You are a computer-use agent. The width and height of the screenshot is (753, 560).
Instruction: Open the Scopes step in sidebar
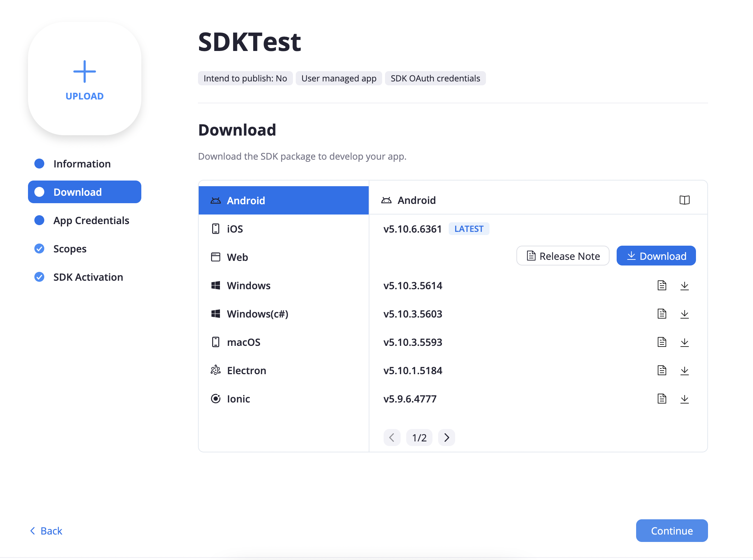(70, 249)
